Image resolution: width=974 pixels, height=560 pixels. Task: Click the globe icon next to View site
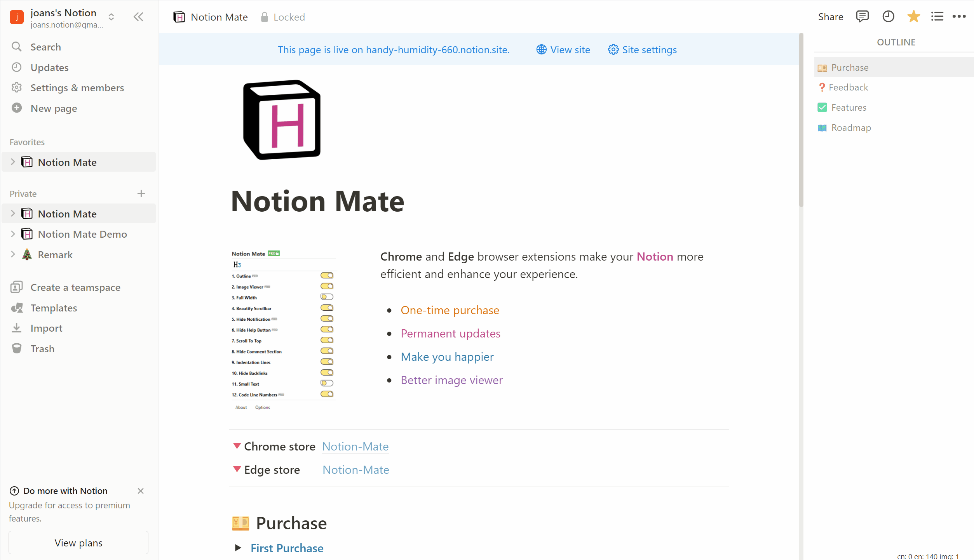tap(541, 50)
